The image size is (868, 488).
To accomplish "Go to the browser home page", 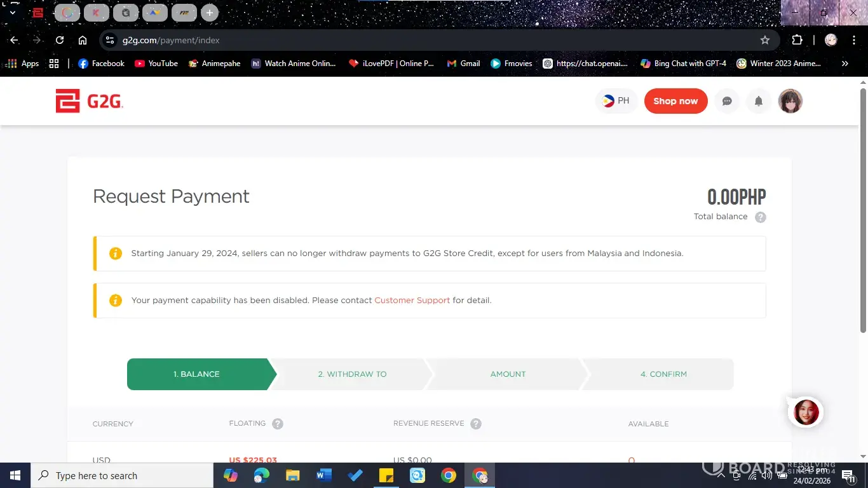I will point(83,40).
